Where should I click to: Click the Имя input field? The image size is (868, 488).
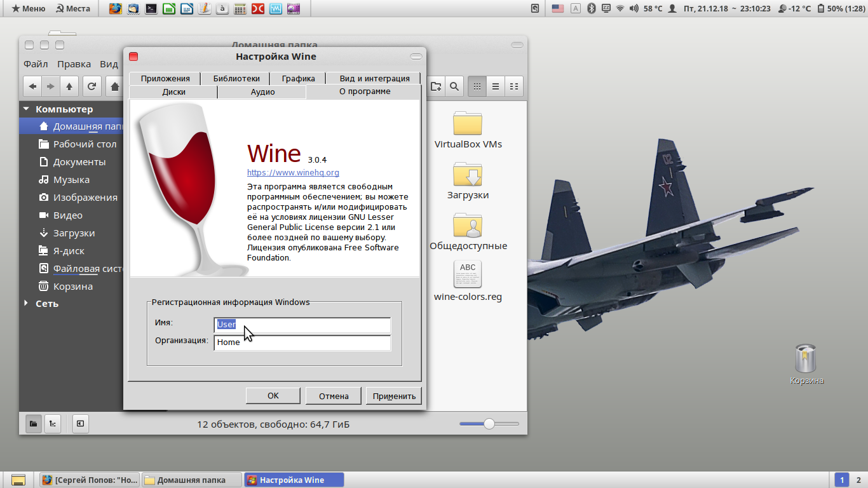coord(302,325)
